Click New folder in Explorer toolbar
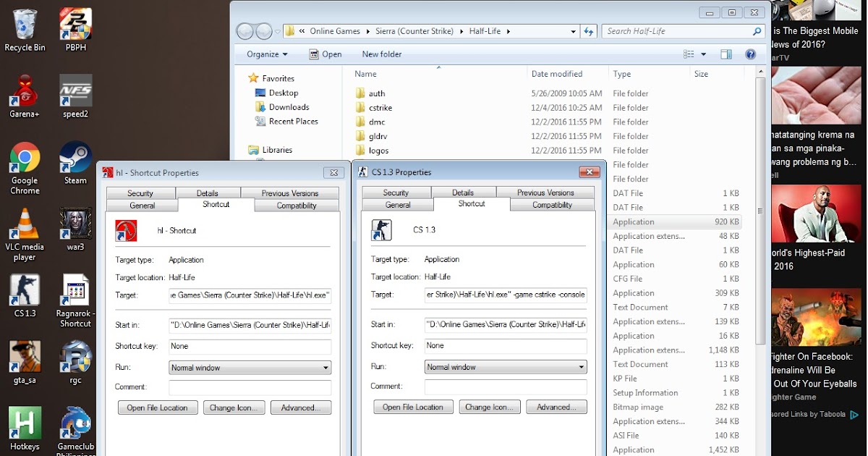 click(382, 54)
